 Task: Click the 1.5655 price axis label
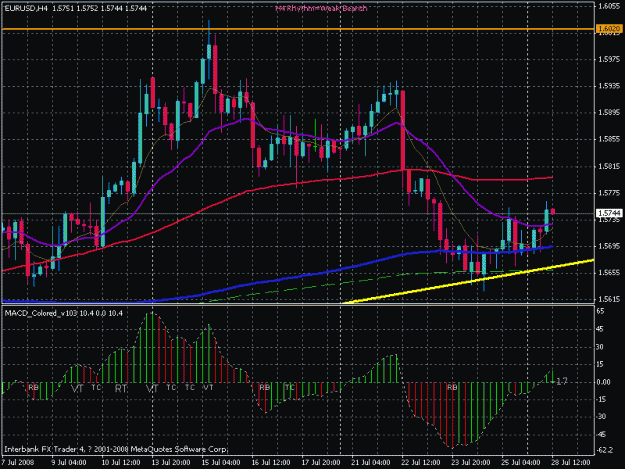tap(609, 273)
